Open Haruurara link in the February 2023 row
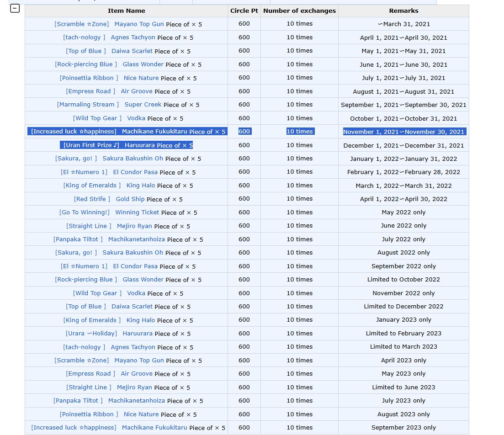This screenshot has height=435, width=504. point(137,334)
